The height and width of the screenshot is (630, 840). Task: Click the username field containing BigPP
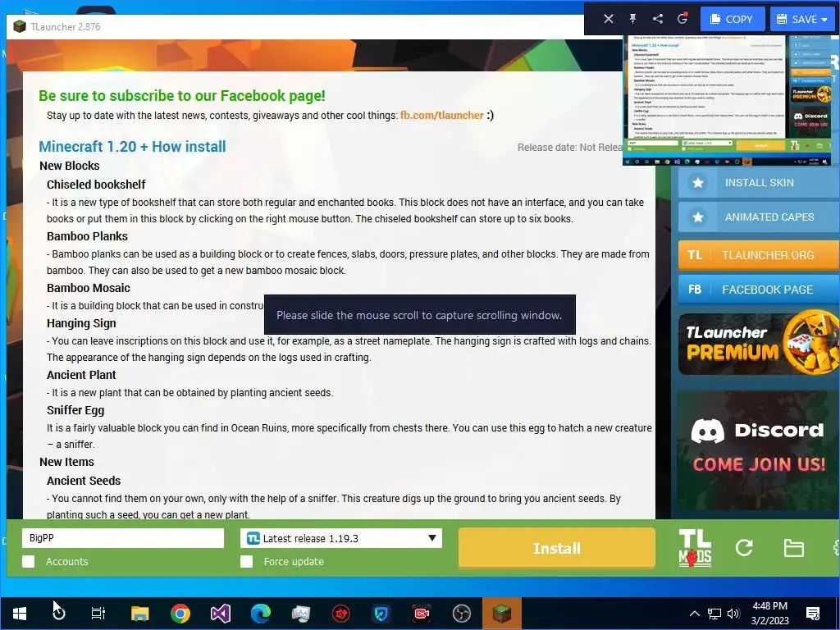123,538
